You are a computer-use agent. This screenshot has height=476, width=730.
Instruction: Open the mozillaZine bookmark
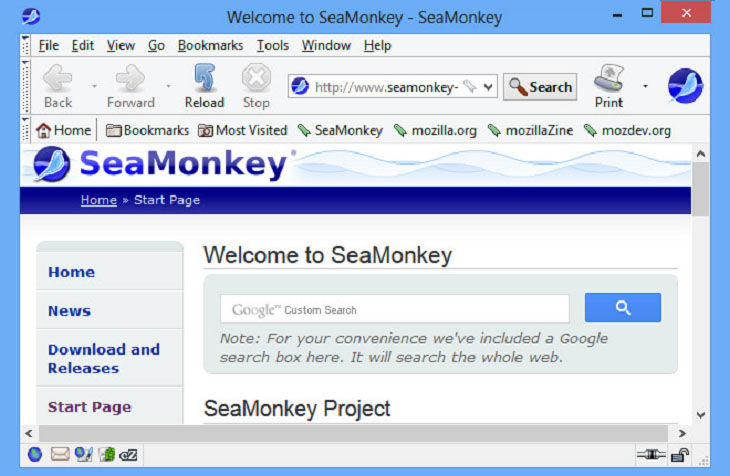click(530, 130)
